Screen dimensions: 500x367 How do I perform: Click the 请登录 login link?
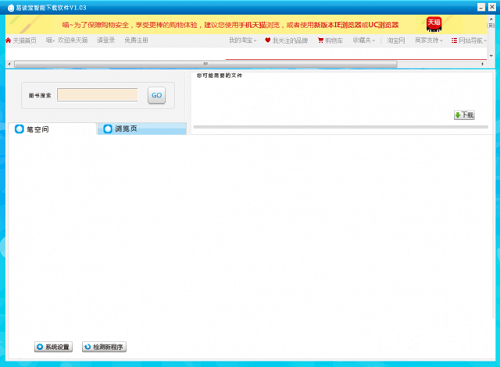coord(106,40)
